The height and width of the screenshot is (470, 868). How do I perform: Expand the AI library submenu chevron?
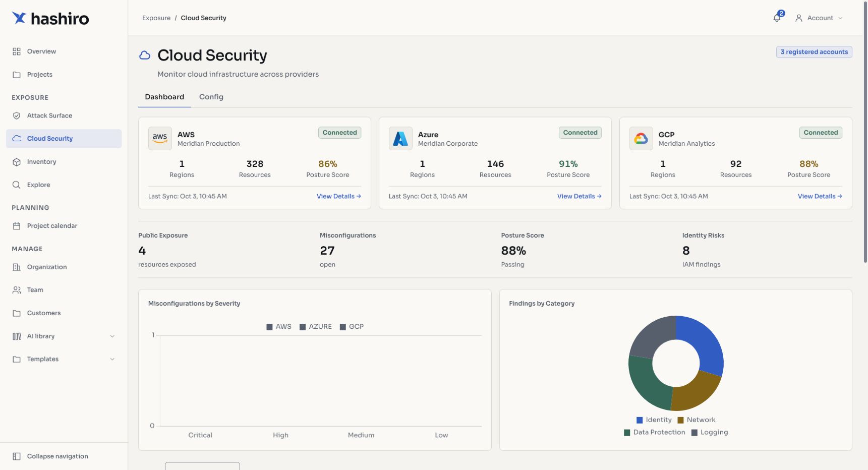pyautogui.click(x=112, y=336)
